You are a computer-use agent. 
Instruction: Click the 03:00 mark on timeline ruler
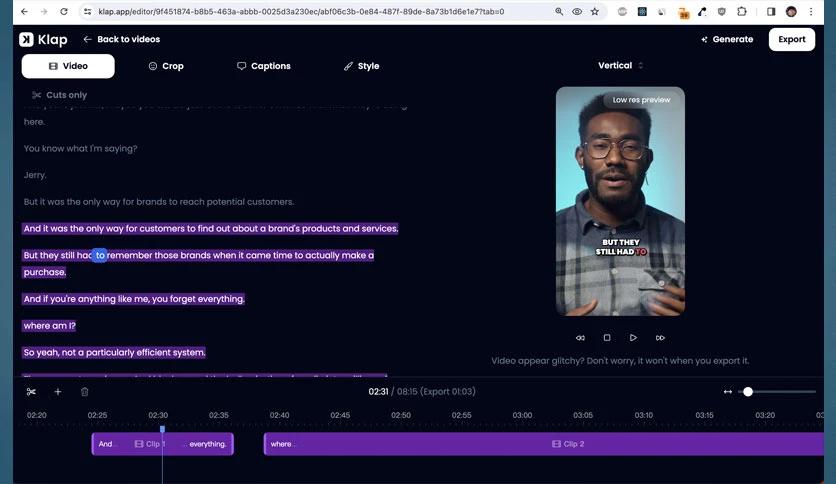pyautogui.click(x=522, y=415)
